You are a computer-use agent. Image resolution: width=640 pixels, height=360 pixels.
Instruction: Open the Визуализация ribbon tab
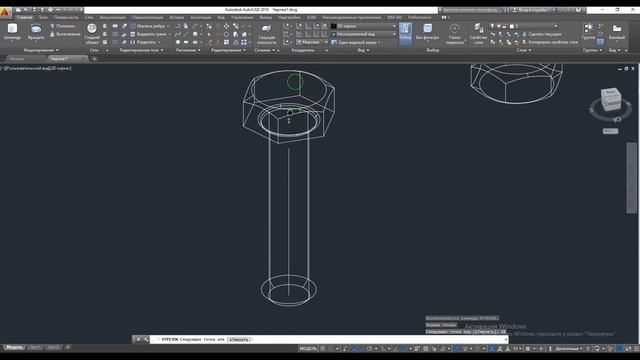coord(113,18)
